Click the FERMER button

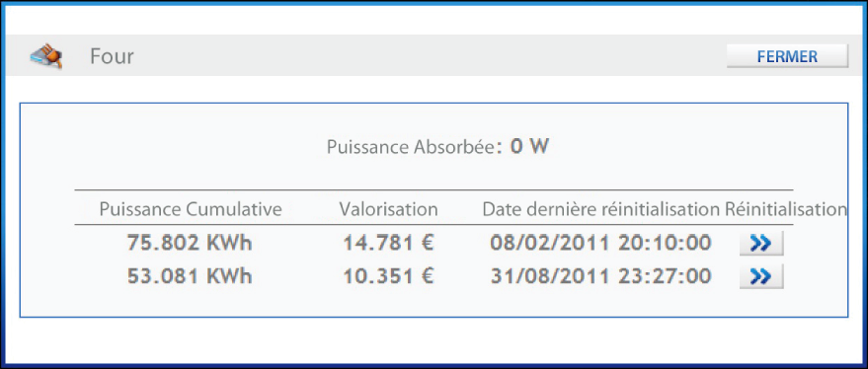click(787, 56)
